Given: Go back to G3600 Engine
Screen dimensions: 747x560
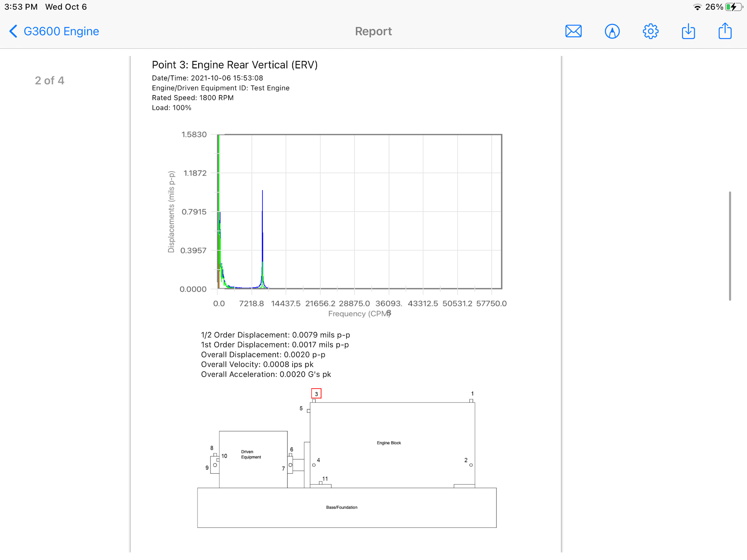Looking at the screenshot, I should click(x=61, y=31).
